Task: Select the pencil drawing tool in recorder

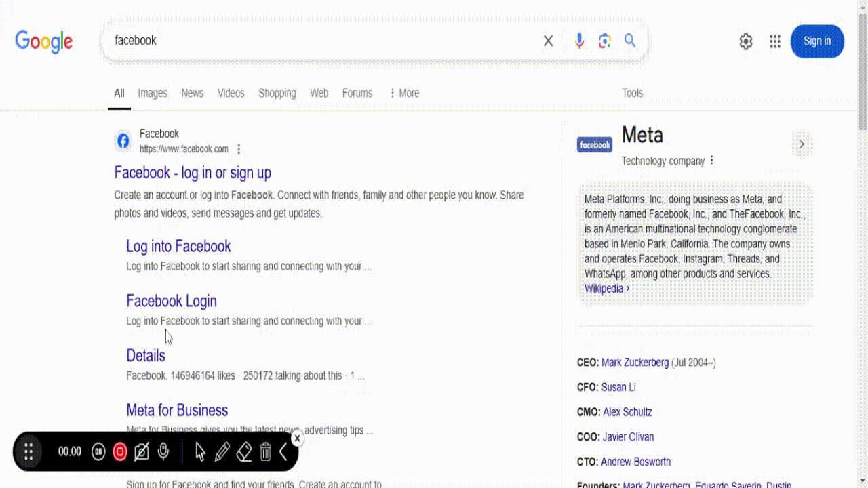Action: [x=222, y=451]
